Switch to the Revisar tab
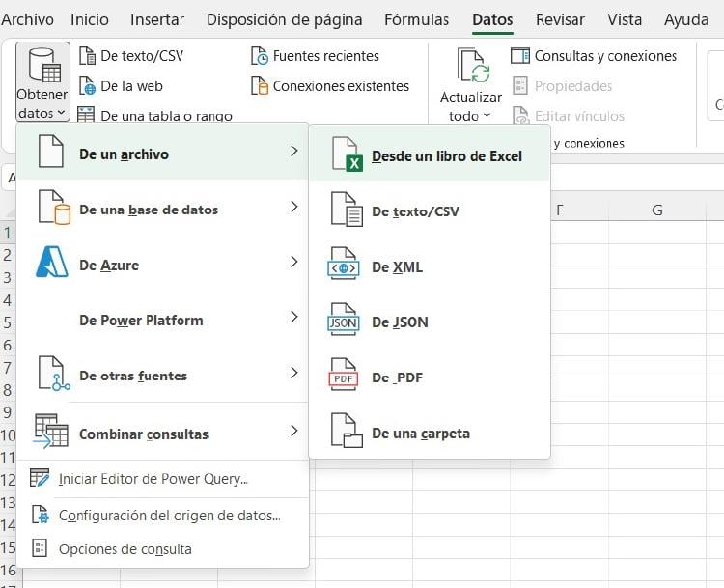 click(x=560, y=20)
